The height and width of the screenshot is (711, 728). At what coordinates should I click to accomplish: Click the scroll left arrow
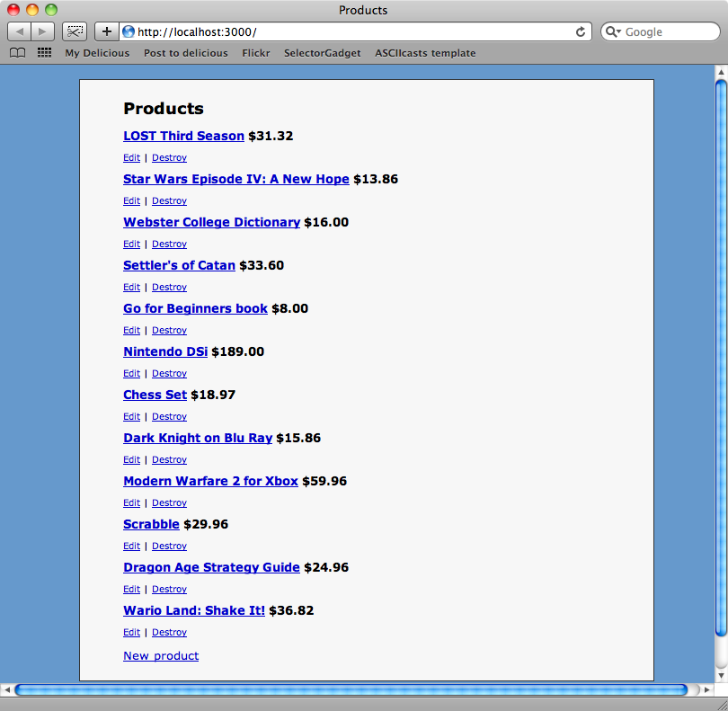pos(7,689)
